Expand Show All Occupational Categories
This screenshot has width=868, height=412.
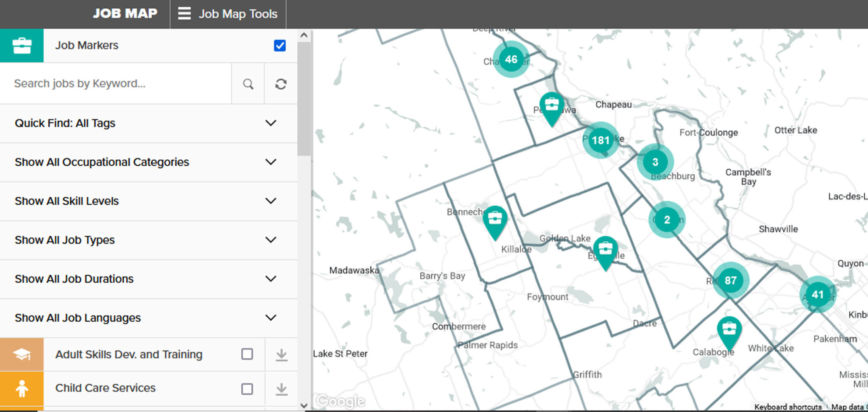click(149, 162)
